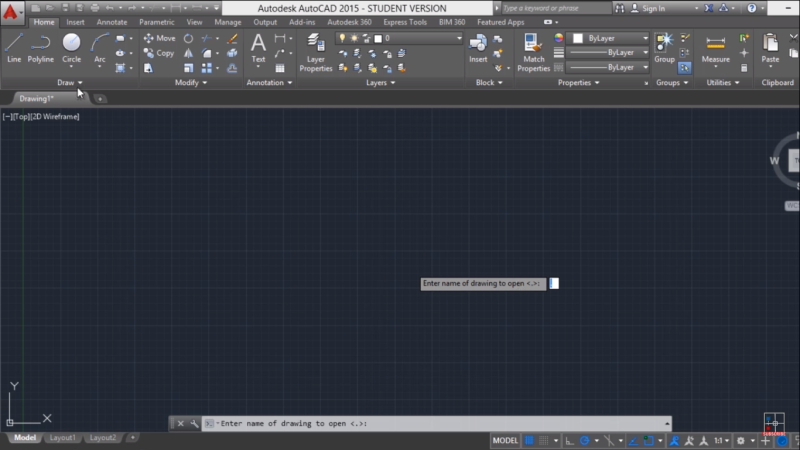
Task: Expand the Draw panel
Action: tap(69, 83)
